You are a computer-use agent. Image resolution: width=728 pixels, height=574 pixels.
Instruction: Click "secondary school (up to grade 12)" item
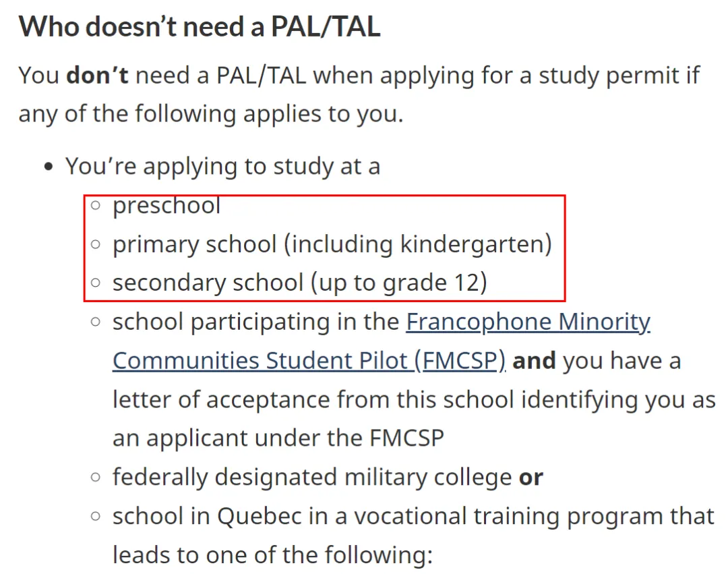(x=299, y=283)
